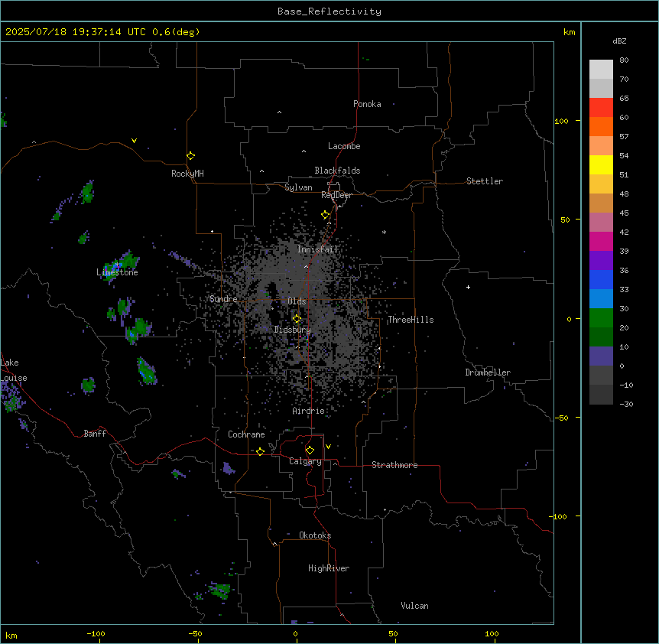Click the Lake Louise map label
This screenshot has height=644, width=659.
coord(14,370)
